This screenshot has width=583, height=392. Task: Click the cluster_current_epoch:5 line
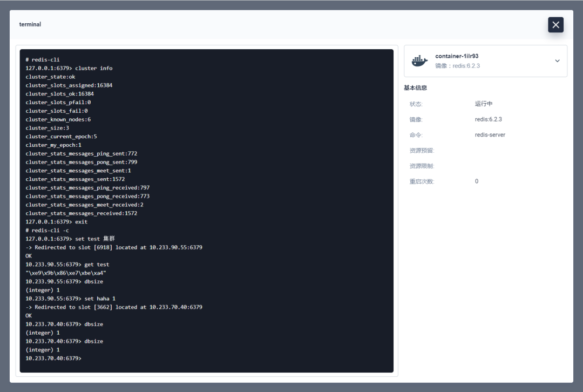coord(61,137)
